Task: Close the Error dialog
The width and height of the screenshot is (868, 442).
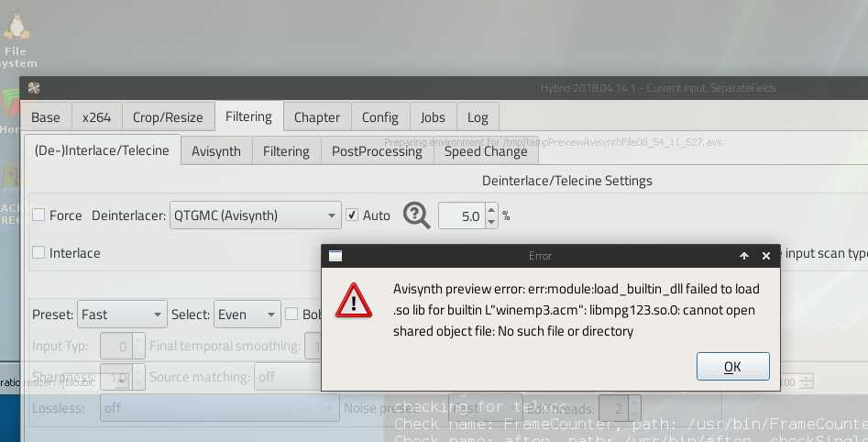Action: 766,256
